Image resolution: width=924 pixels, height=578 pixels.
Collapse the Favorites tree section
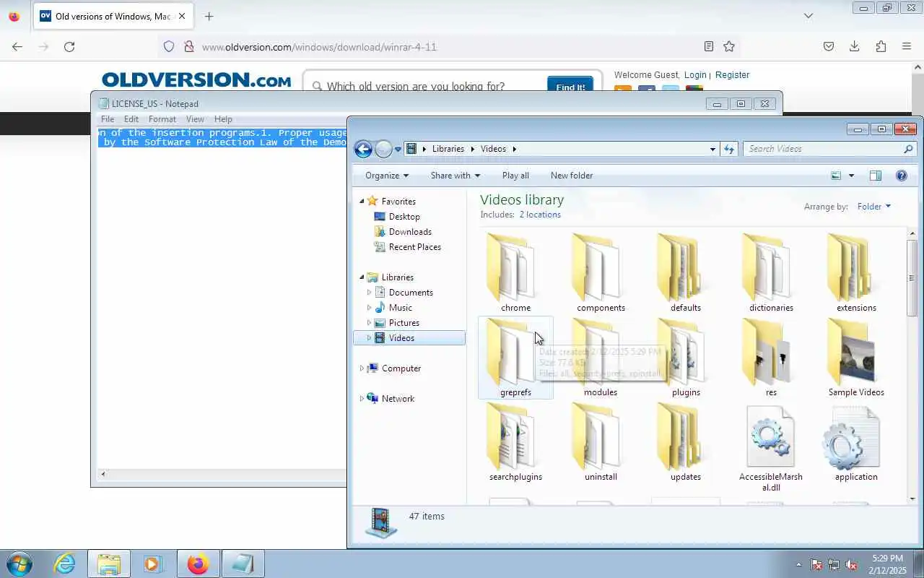(x=362, y=202)
